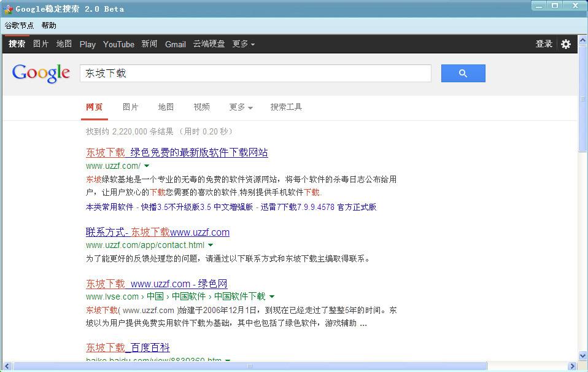The height and width of the screenshot is (372, 588).
Task: Open 地图 in the black navigation bar
Action: click(64, 44)
